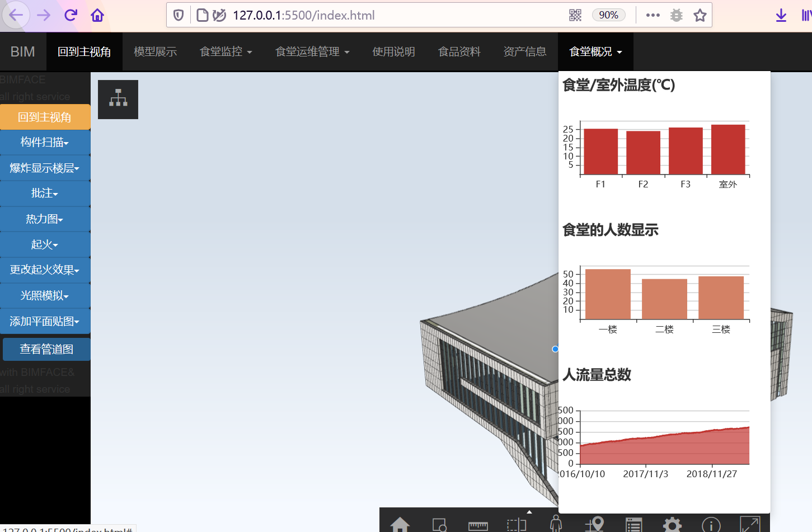Open the viewer settings gear
Image resolution: width=812 pixels, height=532 pixels.
click(x=671, y=526)
